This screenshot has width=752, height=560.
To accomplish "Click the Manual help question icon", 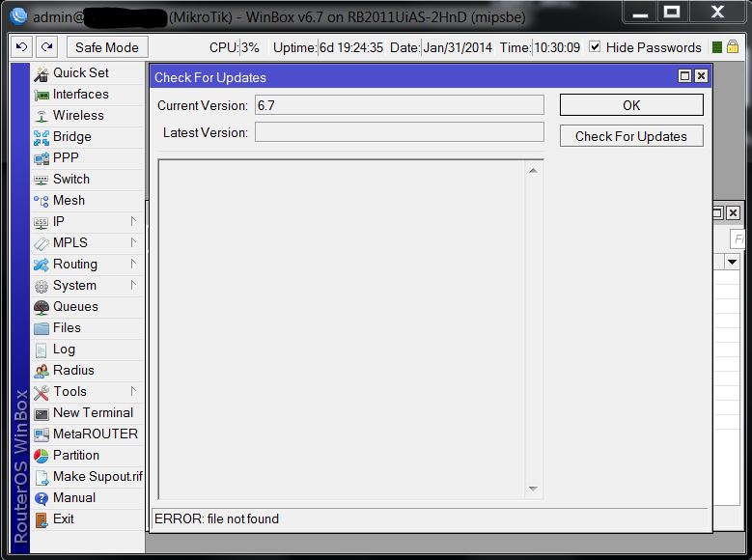I will pos(42,498).
